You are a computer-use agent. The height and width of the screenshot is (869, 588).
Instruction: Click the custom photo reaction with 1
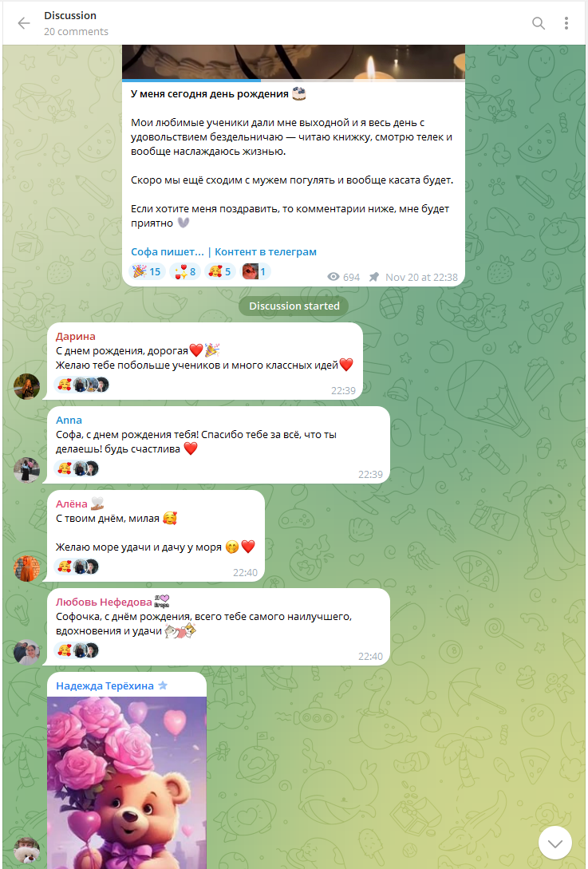click(255, 271)
